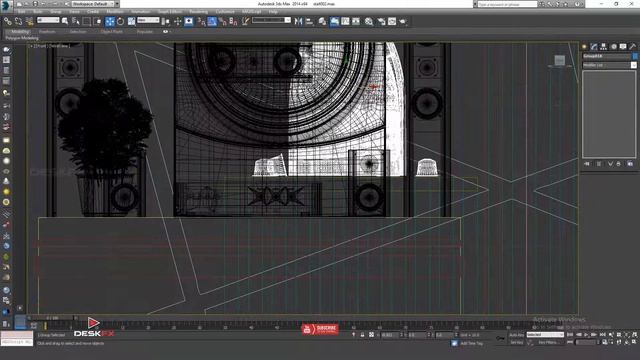Open the Selected key dropdown
Viewport: 640px width, 360px height.
click(545, 335)
